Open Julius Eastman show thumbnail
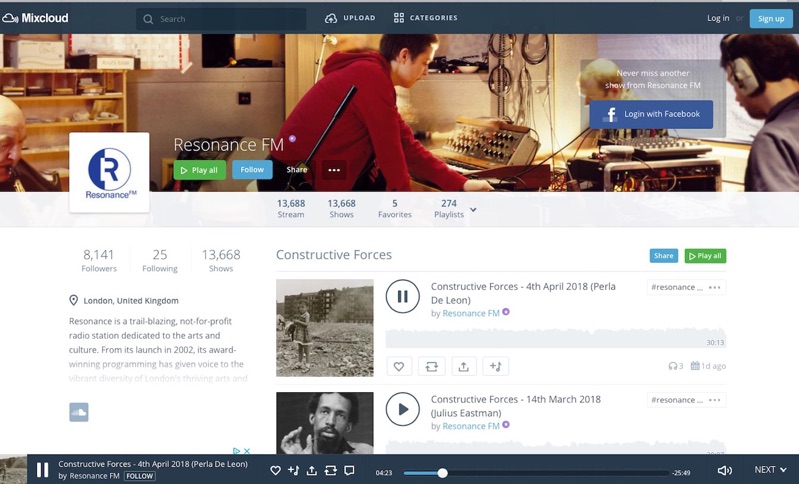Image resolution: width=799 pixels, height=484 pixels. click(325, 423)
